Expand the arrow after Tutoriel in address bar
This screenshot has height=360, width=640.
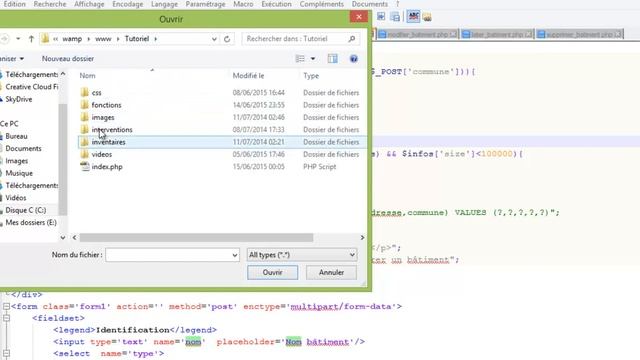coord(156,39)
